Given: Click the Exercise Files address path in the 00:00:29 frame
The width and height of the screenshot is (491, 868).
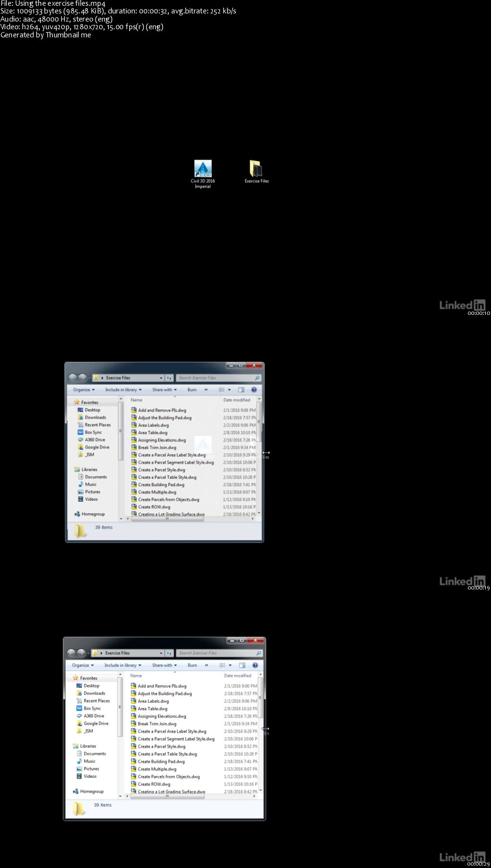Looking at the screenshot, I should coord(117,653).
